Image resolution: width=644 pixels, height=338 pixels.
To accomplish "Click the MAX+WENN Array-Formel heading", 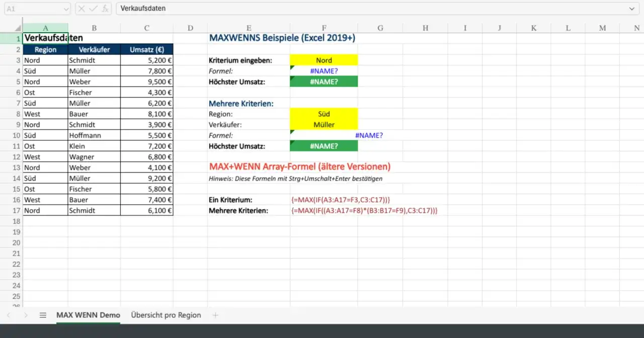I will (299, 166).
